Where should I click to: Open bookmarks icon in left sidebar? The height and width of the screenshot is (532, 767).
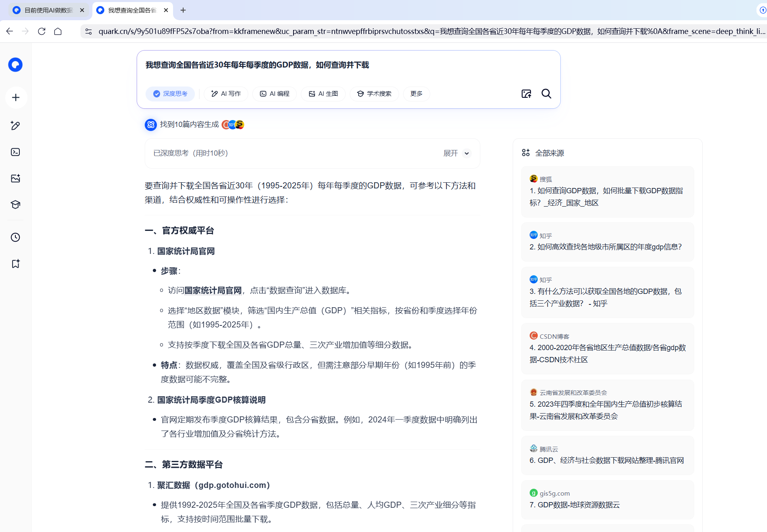(15, 264)
